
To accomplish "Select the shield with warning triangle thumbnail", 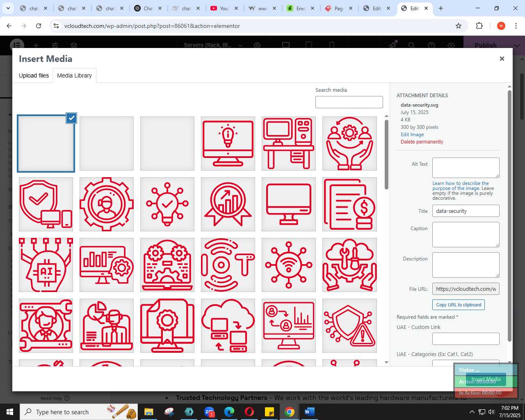I will pos(349,326).
